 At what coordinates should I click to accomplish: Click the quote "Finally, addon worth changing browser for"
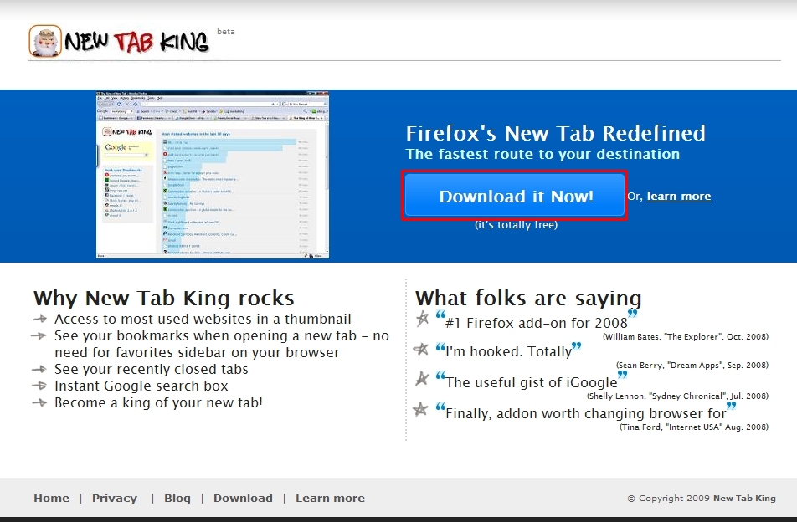(585, 413)
